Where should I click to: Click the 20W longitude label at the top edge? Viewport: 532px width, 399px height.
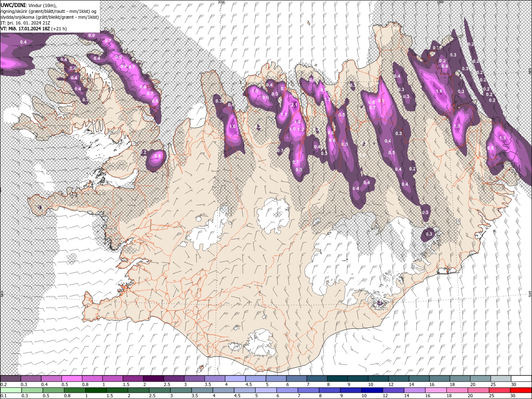[x=221, y=2]
